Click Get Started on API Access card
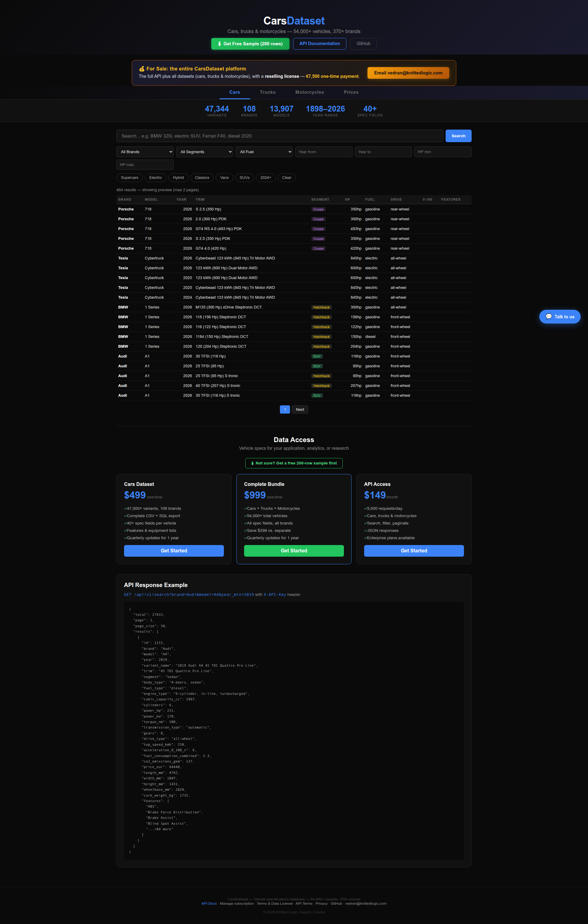Image resolution: width=588 pixels, height=924 pixels. [414, 551]
